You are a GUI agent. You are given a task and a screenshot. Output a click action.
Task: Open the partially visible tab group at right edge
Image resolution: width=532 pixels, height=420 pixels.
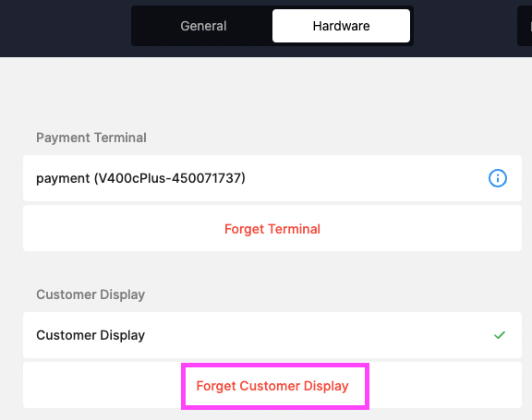525,26
